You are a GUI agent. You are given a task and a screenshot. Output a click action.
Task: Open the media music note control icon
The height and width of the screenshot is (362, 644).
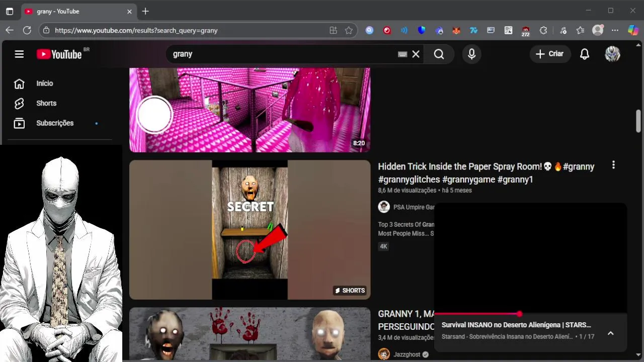click(x=562, y=30)
